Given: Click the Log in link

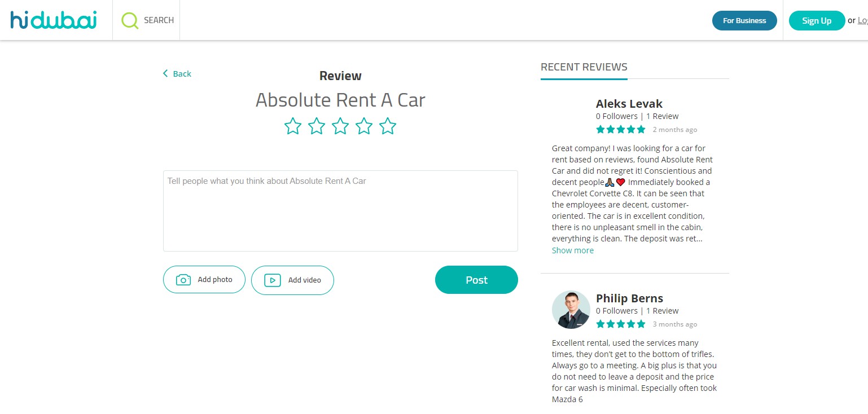Looking at the screenshot, I should click(x=862, y=21).
